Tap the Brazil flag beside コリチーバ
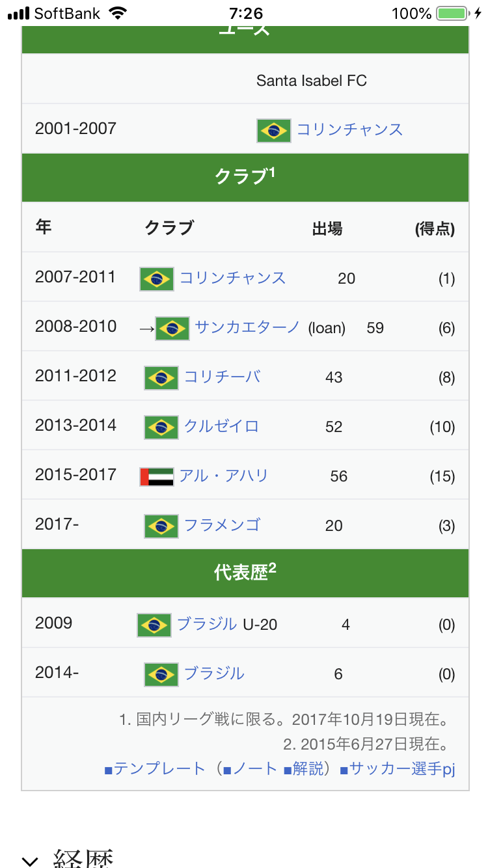The width and height of the screenshot is (488, 868). point(161,377)
